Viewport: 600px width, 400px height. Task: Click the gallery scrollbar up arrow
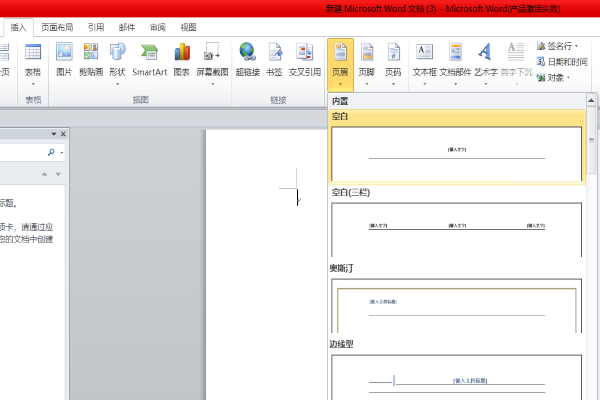coord(591,100)
